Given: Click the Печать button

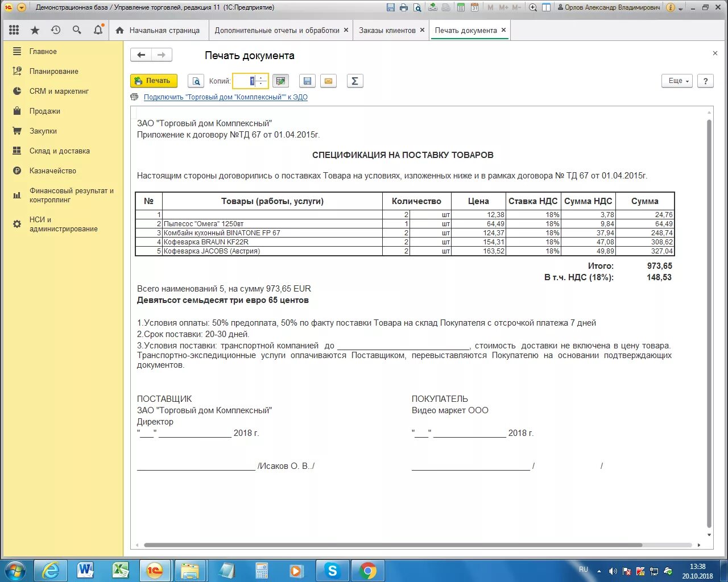Looking at the screenshot, I should [154, 81].
